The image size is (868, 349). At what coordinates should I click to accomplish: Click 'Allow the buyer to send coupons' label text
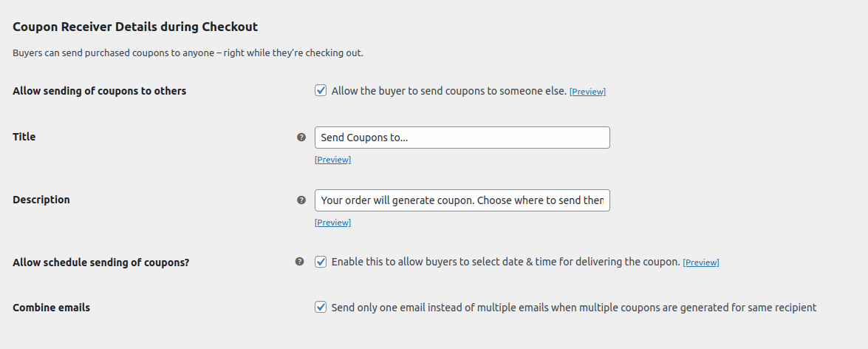coord(449,91)
